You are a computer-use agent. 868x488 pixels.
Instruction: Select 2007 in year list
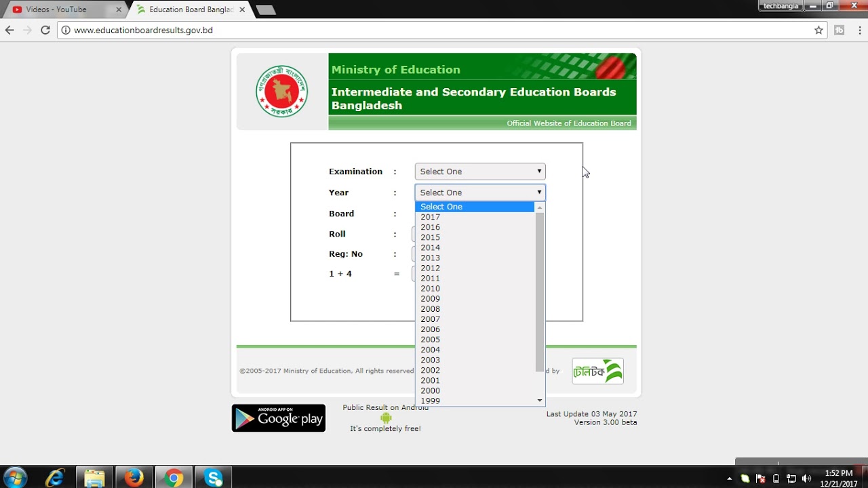point(475,319)
